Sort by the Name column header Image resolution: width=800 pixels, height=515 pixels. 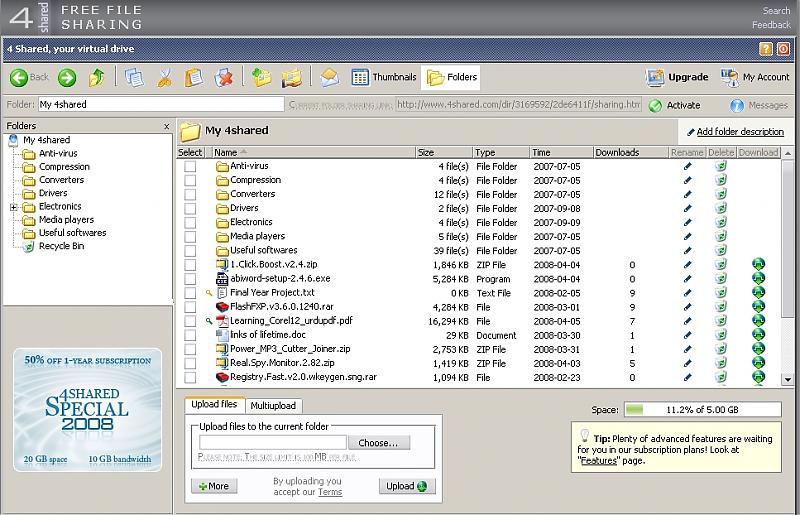[x=313, y=152]
